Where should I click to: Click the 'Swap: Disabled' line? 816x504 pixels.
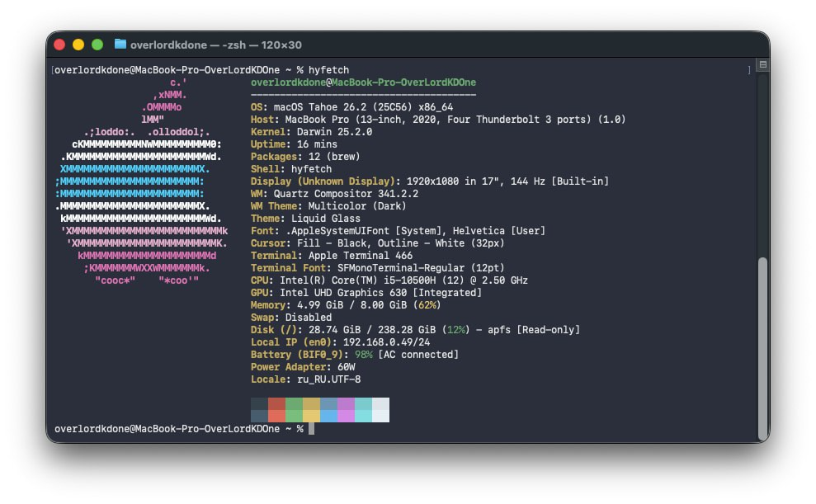[x=291, y=318]
